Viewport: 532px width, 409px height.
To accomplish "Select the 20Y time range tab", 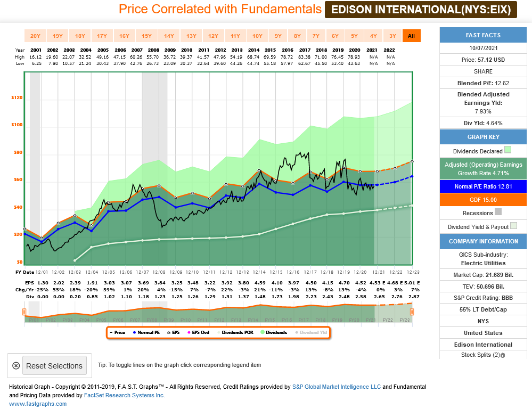I will tap(35, 36).
